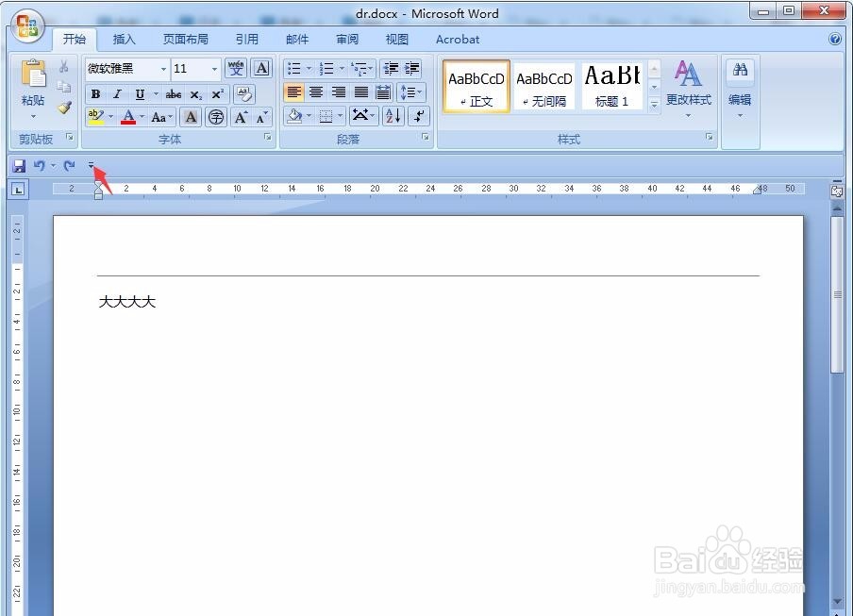This screenshot has width=853, height=616.
Task: Expand bullet list options
Action: click(x=309, y=69)
